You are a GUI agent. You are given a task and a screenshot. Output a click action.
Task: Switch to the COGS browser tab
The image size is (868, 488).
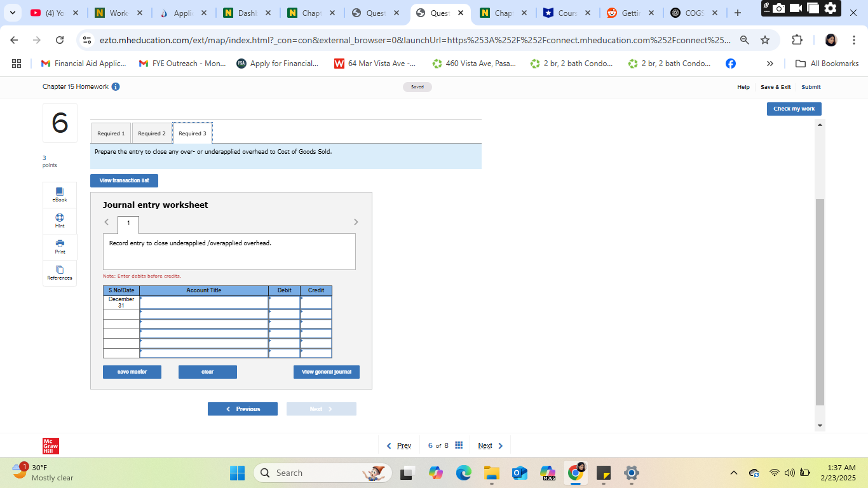click(693, 13)
